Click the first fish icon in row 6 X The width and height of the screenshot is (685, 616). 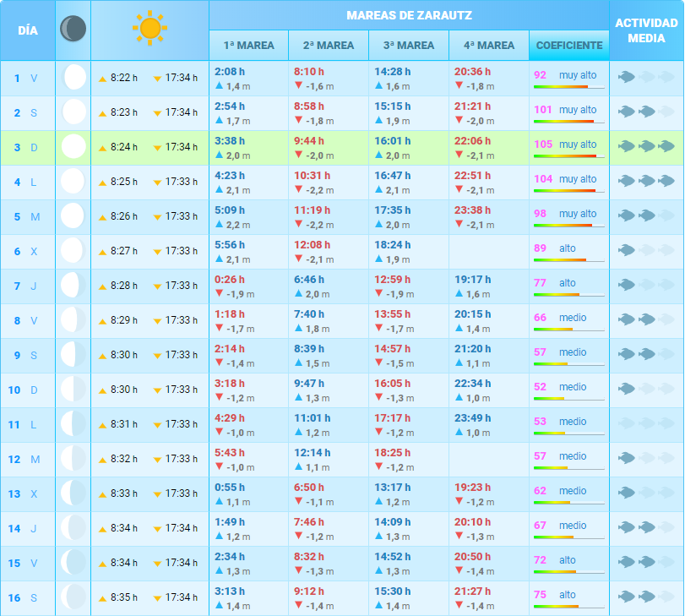tap(627, 250)
